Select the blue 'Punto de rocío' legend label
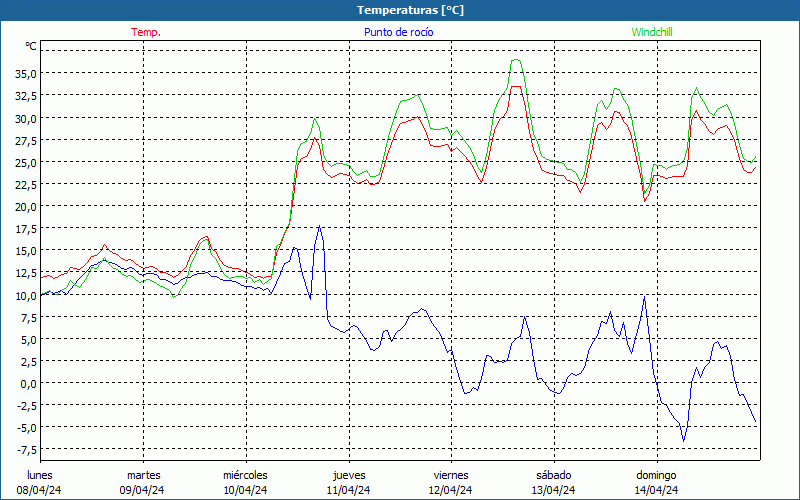 pyautogui.click(x=398, y=32)
